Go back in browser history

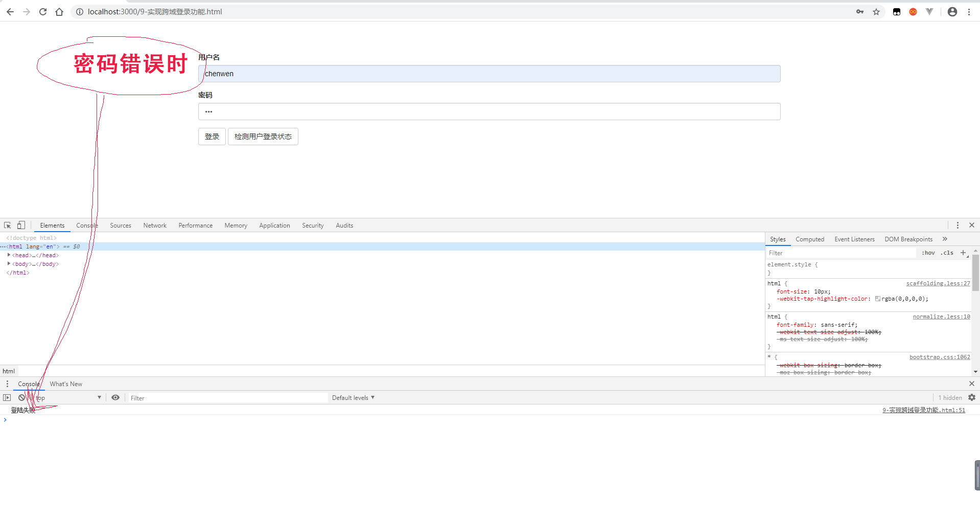(10, 12)
